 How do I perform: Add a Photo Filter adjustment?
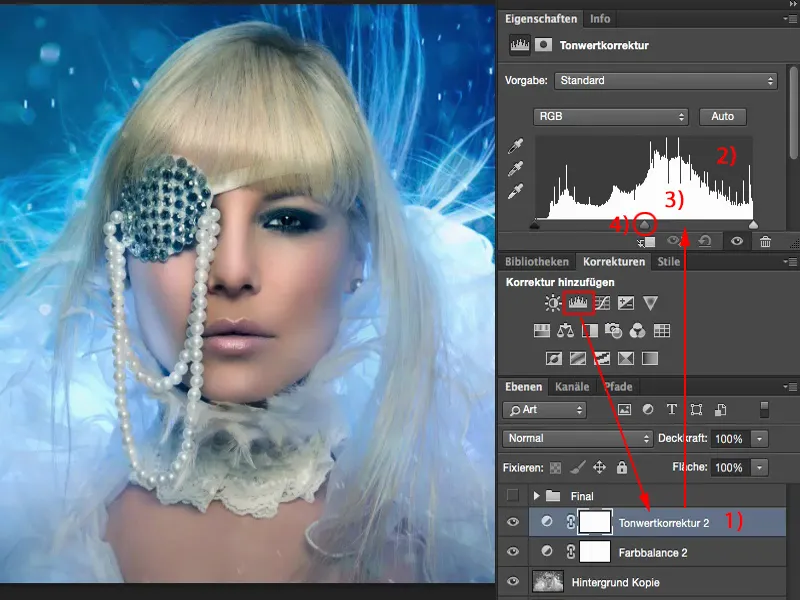point(613,331)
